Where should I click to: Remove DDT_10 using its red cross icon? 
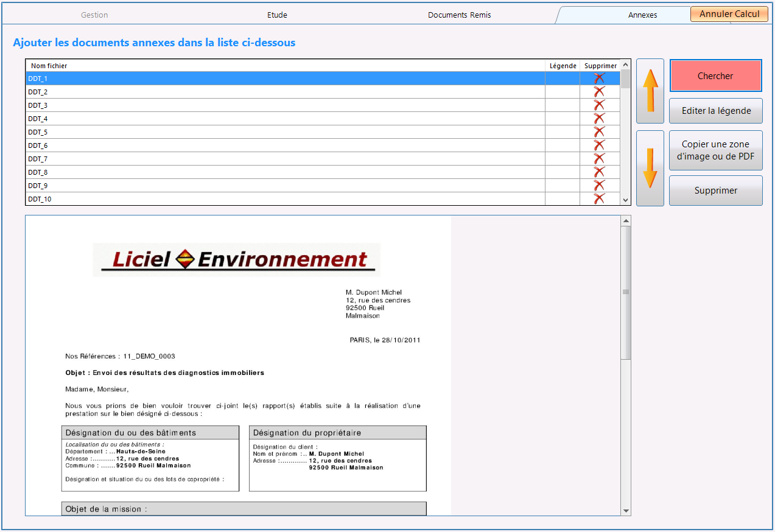point(600,198)
